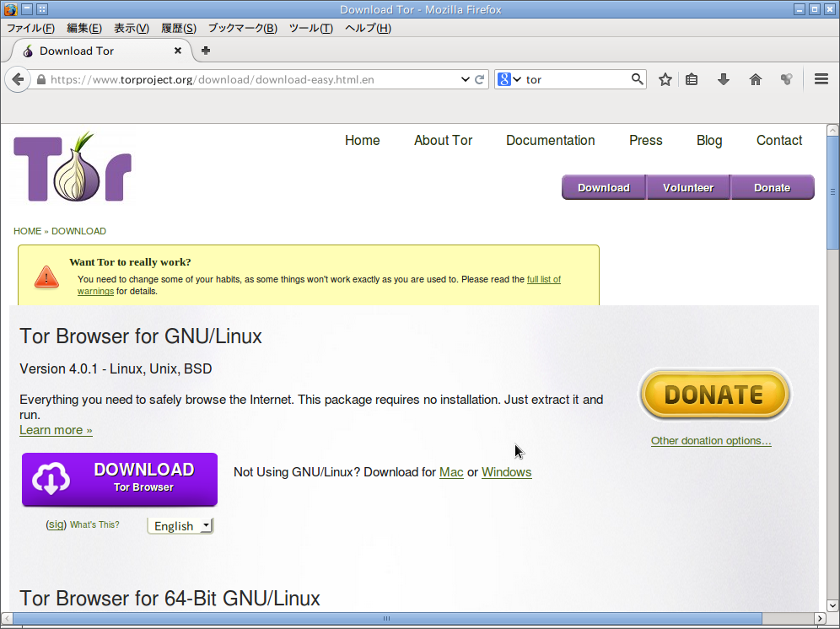Image resolution: width=840 pixels, height=629 pixels.
Task: Click the purple Volunteer button
Action: pyautogui.click(x=688, y=187)
